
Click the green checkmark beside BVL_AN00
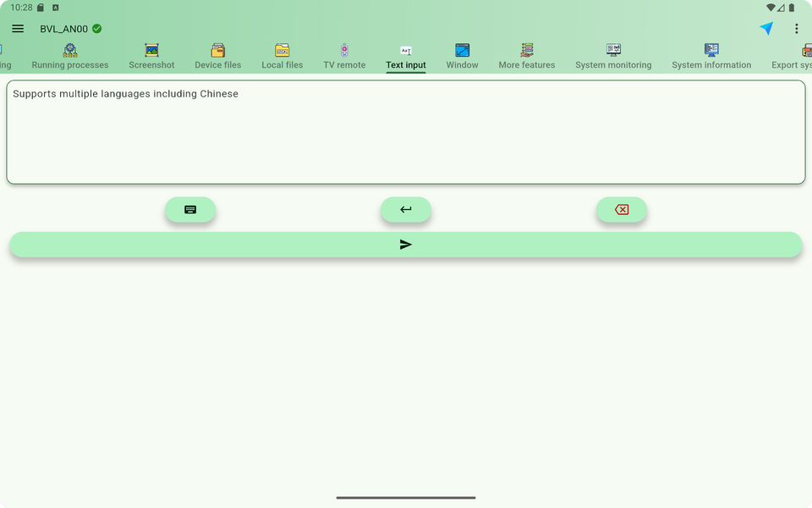[96, 28]
